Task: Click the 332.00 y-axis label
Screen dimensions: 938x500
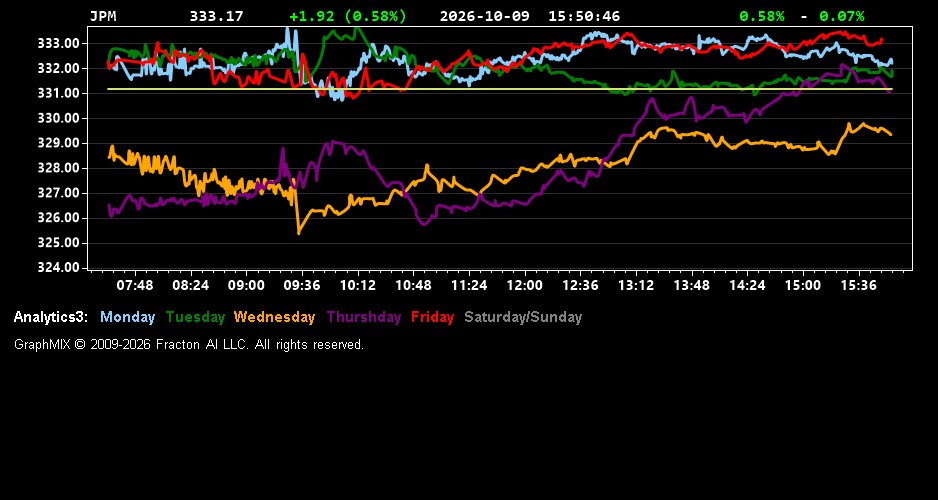Action: (x=59, y=69)
